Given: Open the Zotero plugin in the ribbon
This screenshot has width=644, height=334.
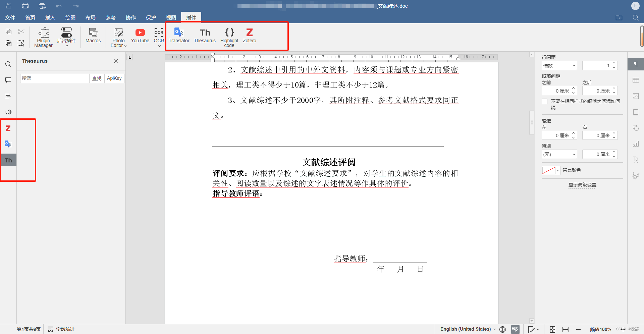Looking at the screenshot, I should (249, 35).
